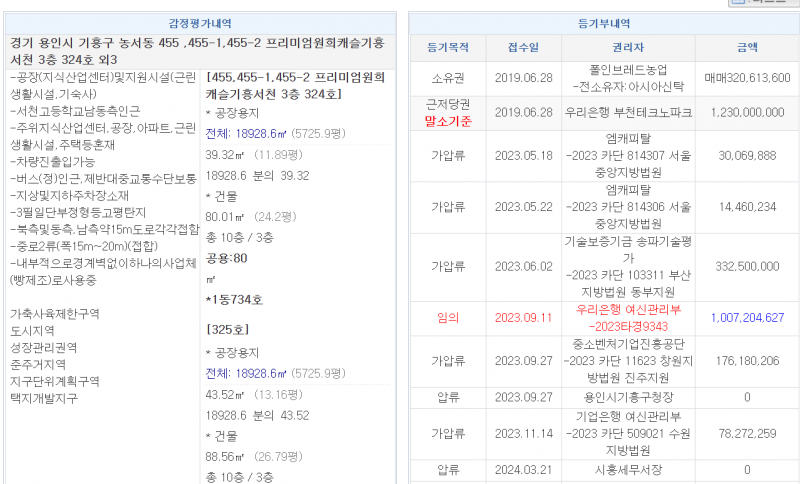This screenshot has width=800, height=484.
Task: Click the blue amount 1,007,204,627
Action: click(746, 317)
